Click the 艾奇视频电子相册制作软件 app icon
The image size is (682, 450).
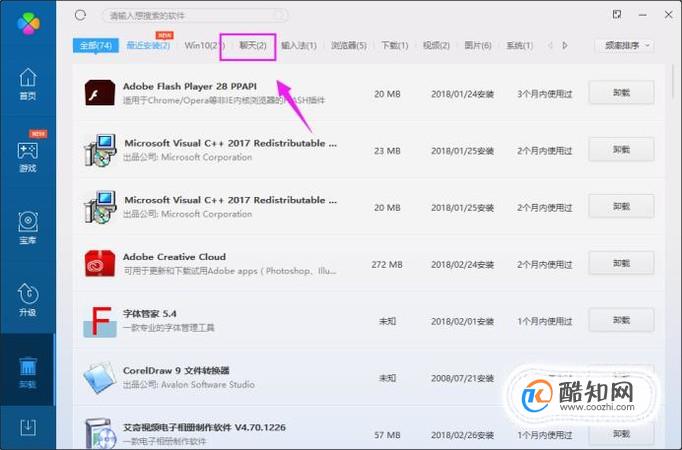[x=100, y=433]
